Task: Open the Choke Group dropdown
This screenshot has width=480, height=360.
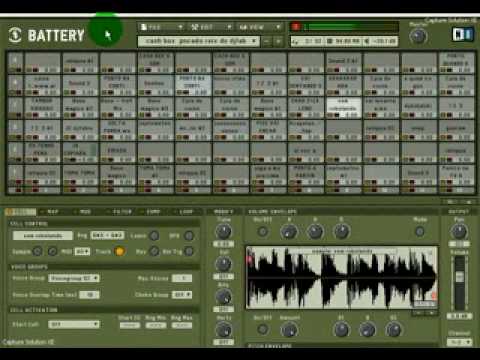Action: click(182, 295)
